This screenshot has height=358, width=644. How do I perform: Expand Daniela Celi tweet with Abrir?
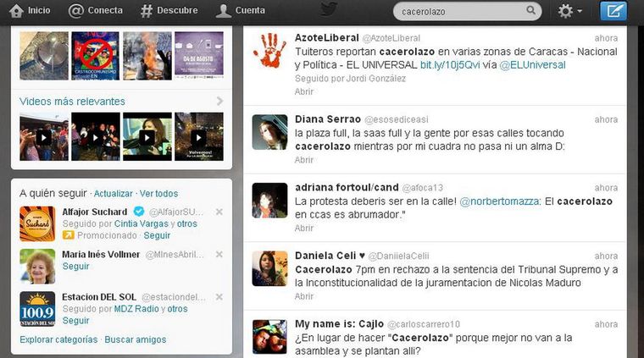tap(304, 296)
